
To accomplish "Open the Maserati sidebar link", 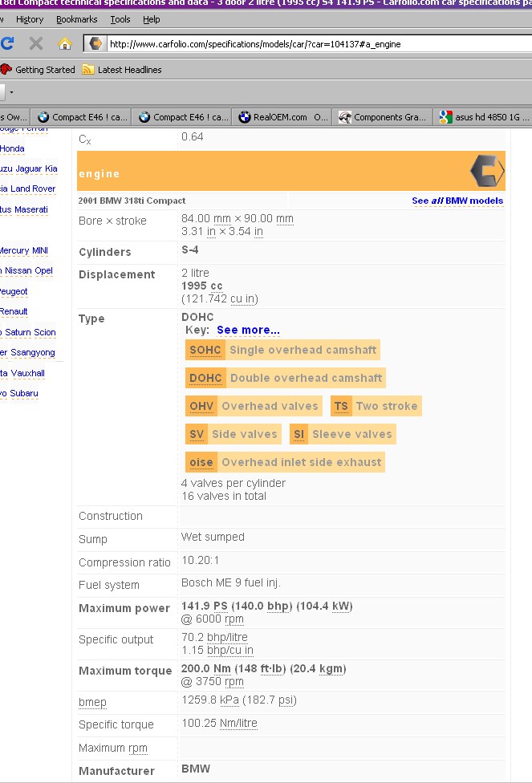I will (31, 209).
